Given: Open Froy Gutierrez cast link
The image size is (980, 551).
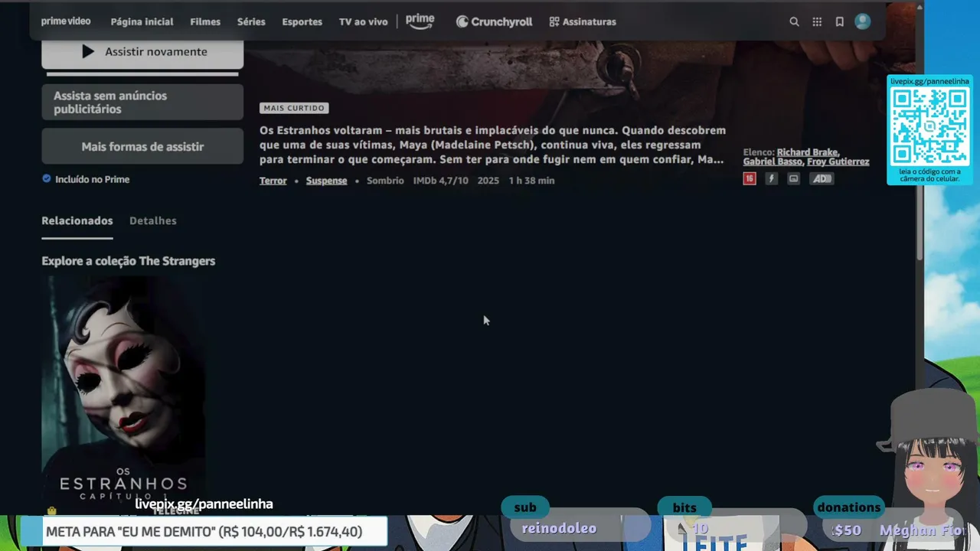Looking at the screenshot, I should [838, 161].
